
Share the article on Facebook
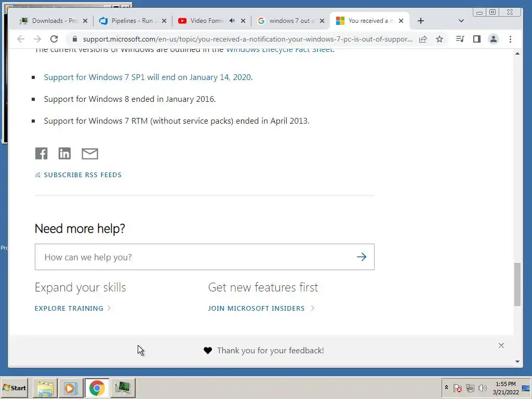pyautogui.click(x=42, y=153)
